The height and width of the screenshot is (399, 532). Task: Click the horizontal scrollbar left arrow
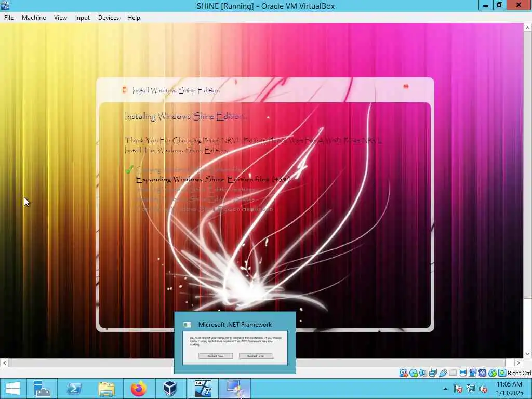pyautogui.click(x=4, y=363)
